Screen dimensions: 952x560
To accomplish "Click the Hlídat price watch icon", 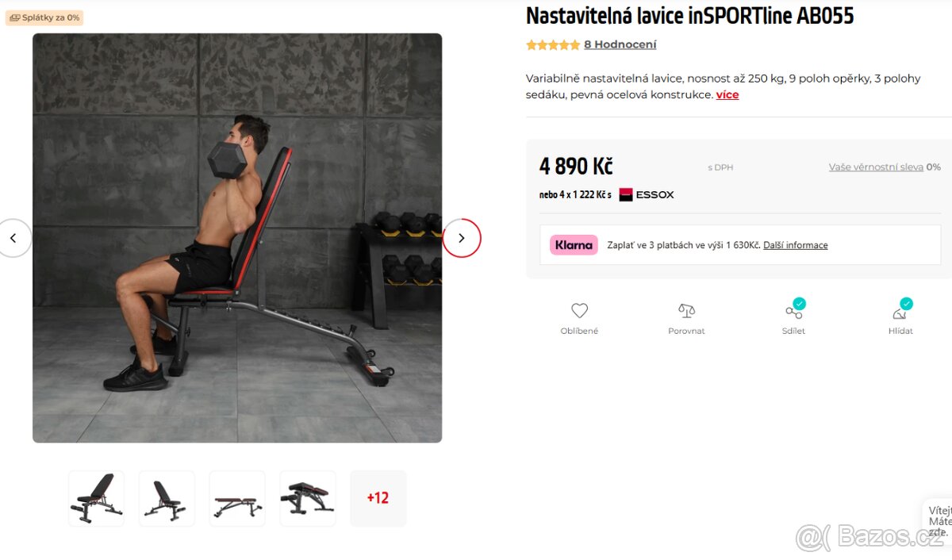I will coord(900,311).
